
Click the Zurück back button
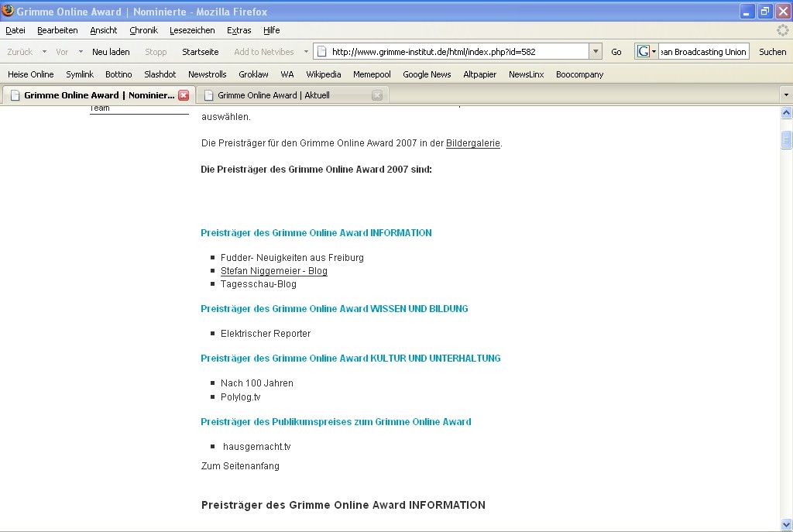[x=19, y=52]
